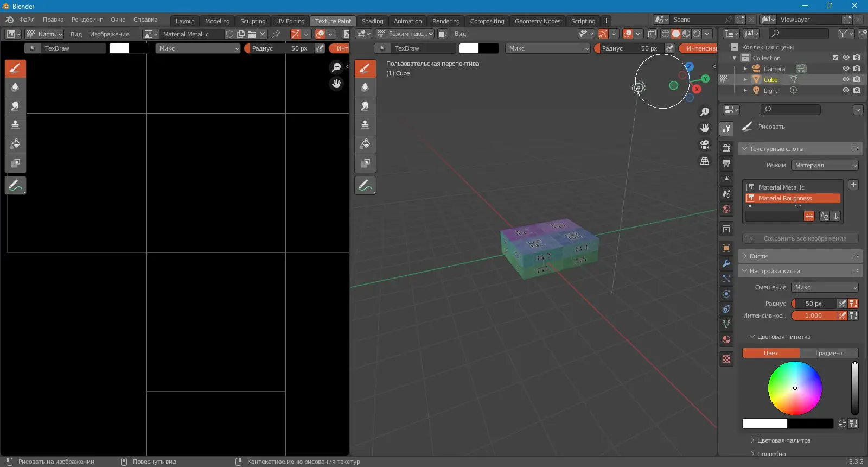The width and height of the screenshot is (868, 467).
Task: Open the Режим texture slot mode dropdown
Action: tap(825, 165)
